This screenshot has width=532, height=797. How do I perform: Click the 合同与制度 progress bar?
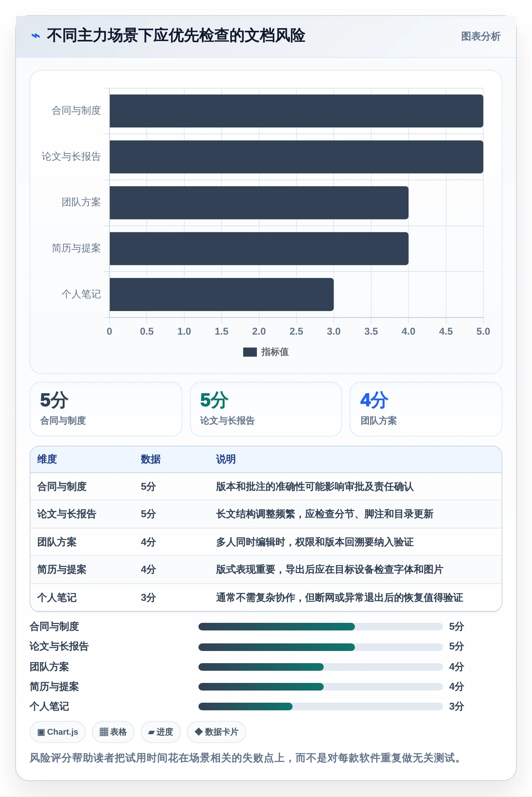[x=321, y=627]
